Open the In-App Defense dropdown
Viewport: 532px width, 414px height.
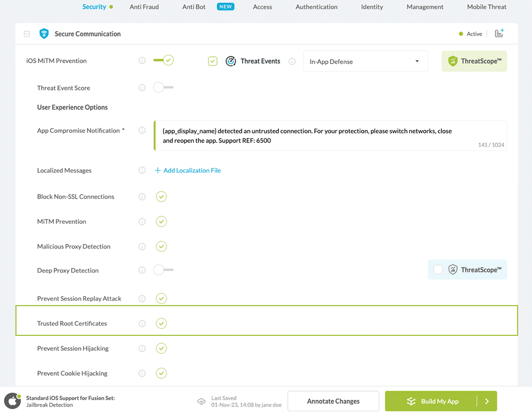365,61
